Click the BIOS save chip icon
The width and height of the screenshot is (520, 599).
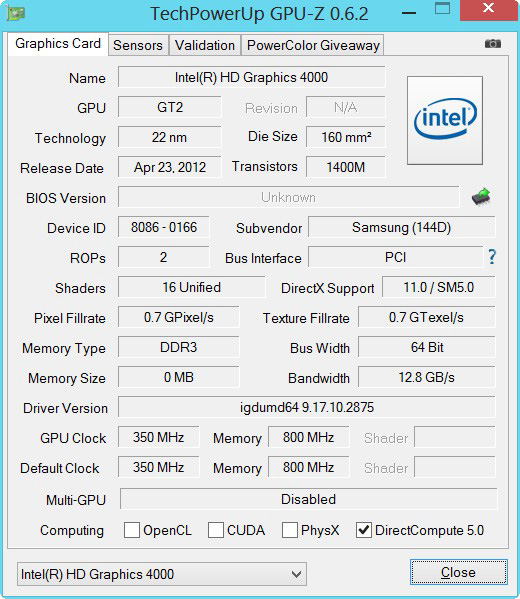pyautogui.click(x=481, y=197)
